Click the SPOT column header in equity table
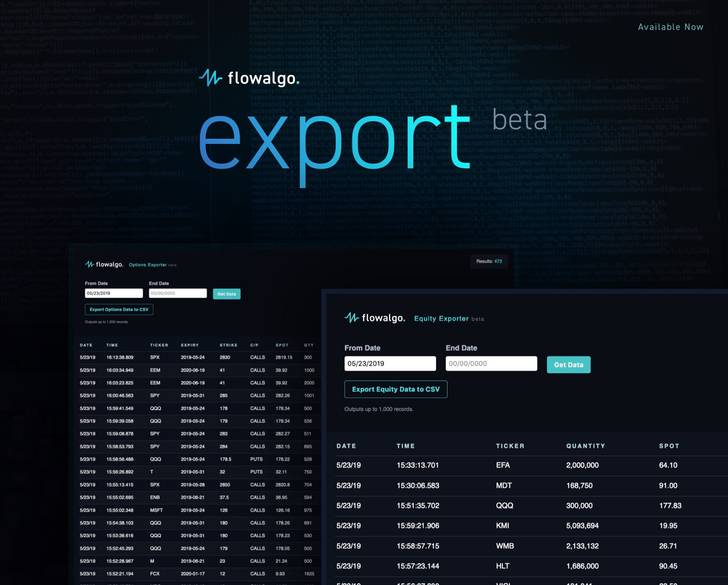The width and height of the screenshot is (728, 585). click(x=669, y=446)
